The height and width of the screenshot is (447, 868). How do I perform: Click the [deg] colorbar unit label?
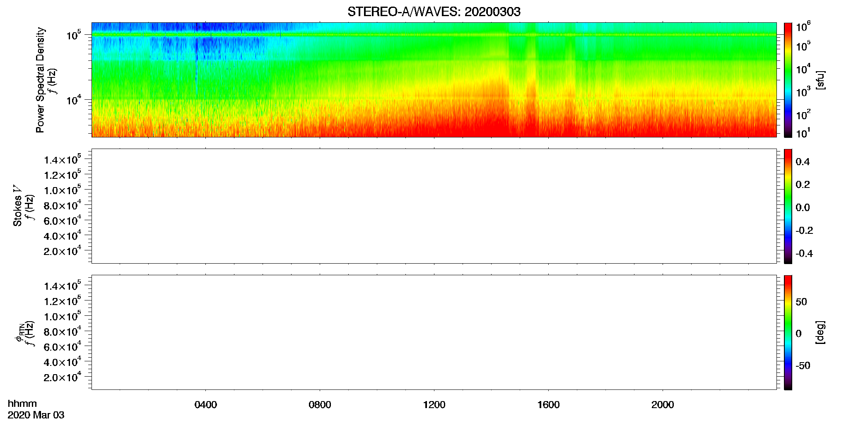[x=820, y=332]
